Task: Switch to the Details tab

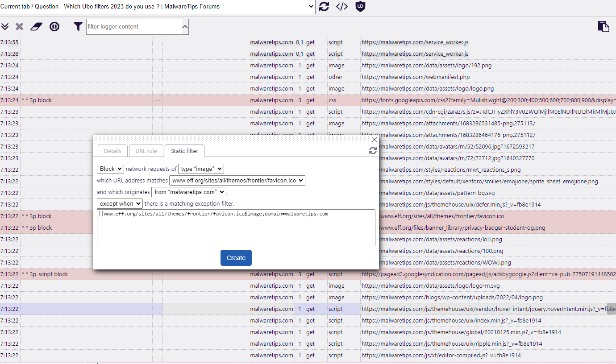Action: [x=112, y=151]
